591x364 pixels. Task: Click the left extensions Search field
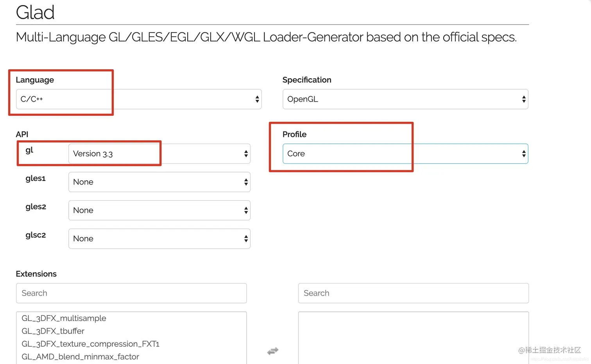click(x=131, y=293)
